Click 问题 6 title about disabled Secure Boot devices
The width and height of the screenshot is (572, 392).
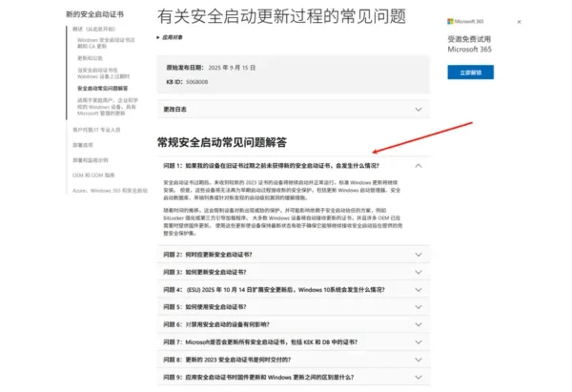[x=216, y=324]
